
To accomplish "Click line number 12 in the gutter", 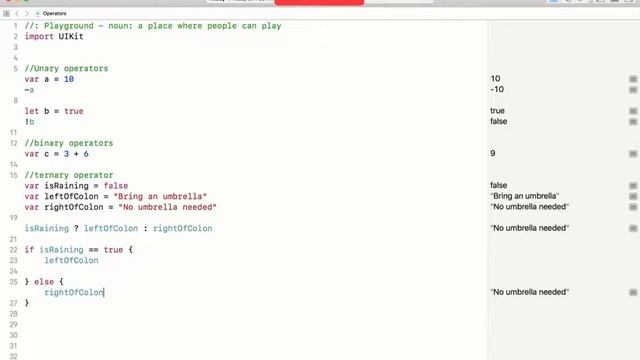I will [14, 143].
